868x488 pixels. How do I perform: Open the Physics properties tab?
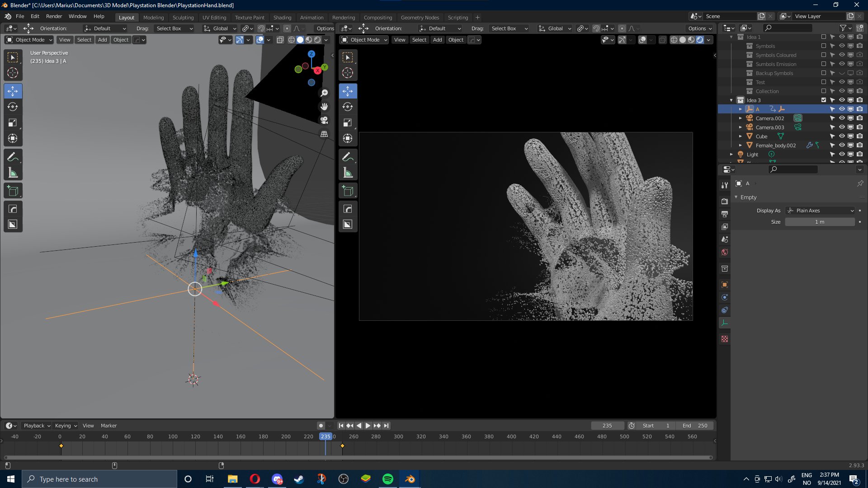pos(725,297)
